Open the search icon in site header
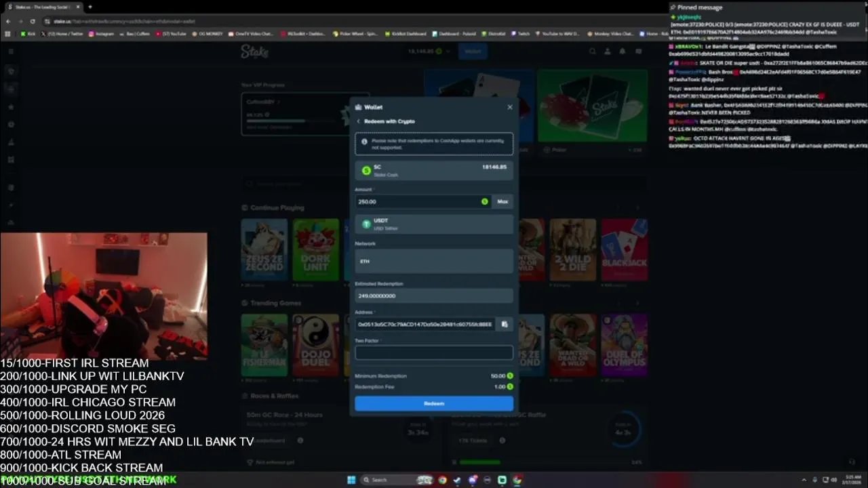 coord(592,51)
